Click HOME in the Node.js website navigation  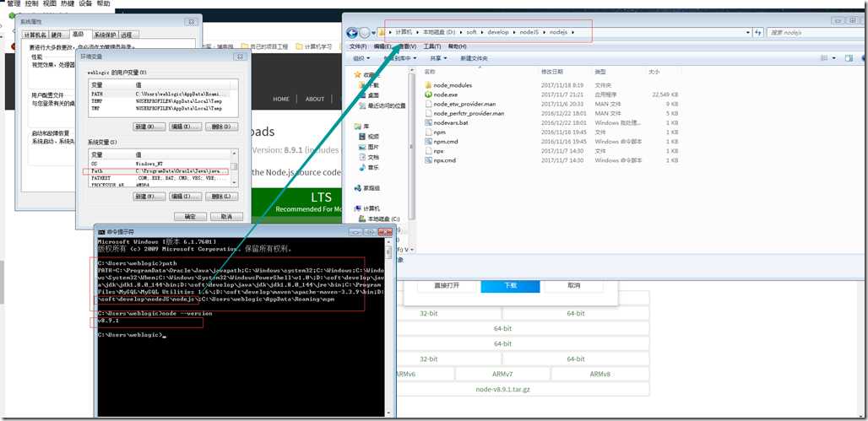(281, 99)
